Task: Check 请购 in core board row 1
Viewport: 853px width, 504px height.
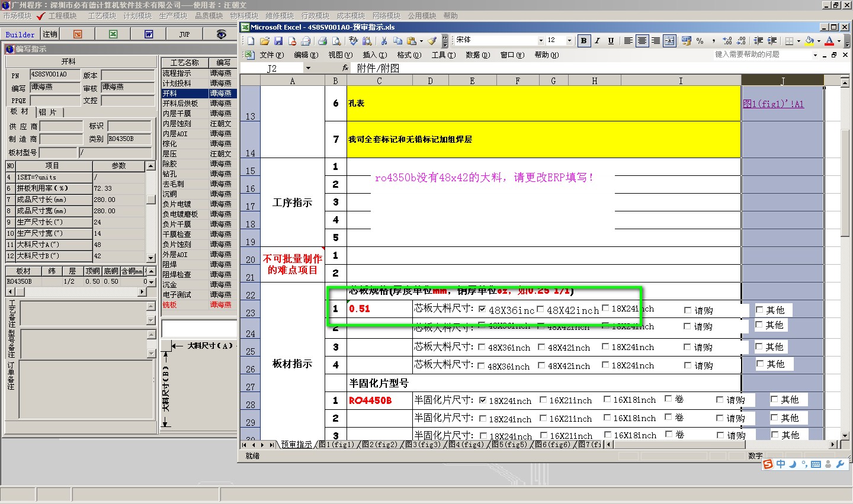Action: click(x=688, y=310)
